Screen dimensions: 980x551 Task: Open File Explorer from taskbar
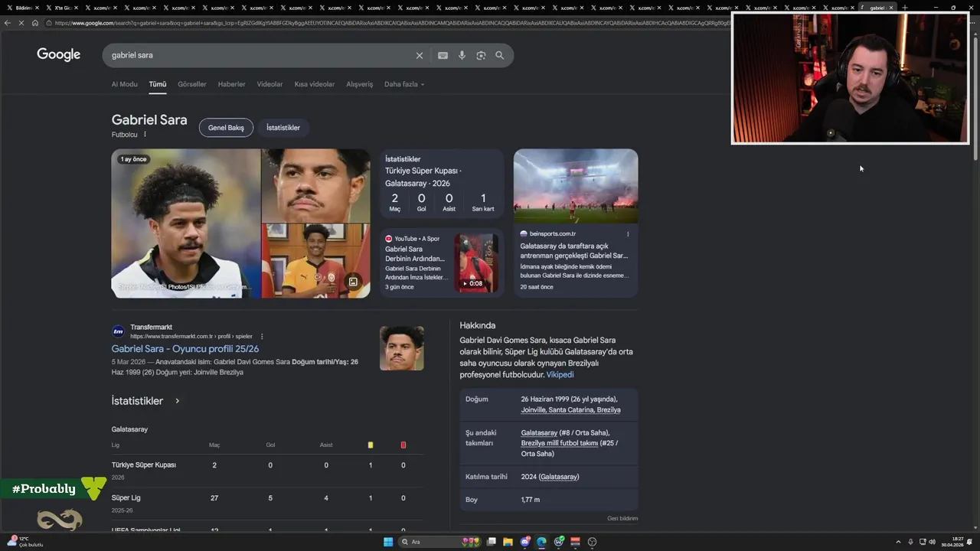click(x=508, y=542)
